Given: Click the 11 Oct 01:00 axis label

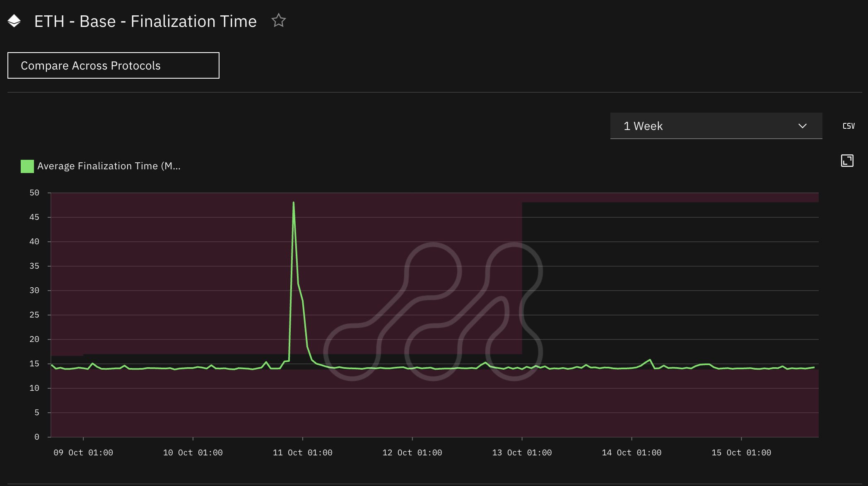Looking at the screenshot, I should click(303, 452).
